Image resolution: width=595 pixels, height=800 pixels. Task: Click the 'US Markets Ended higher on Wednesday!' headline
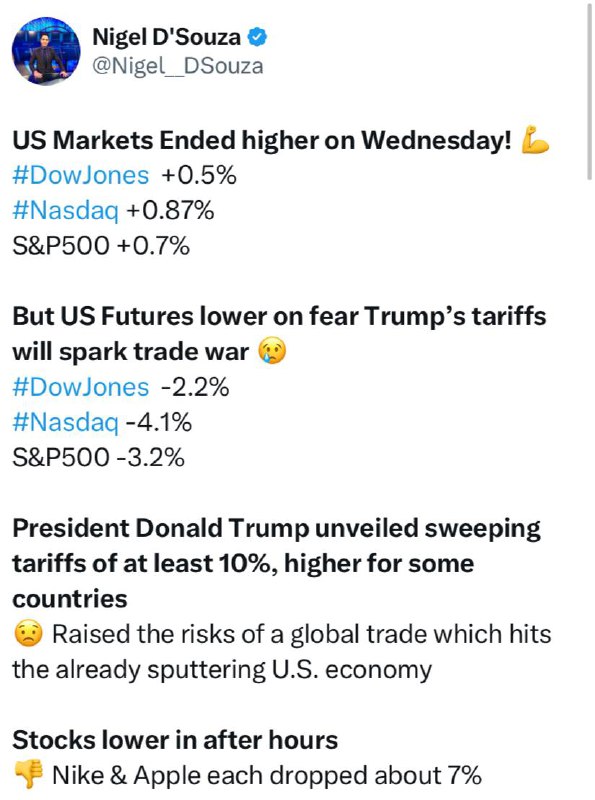(x=262, y=140)
